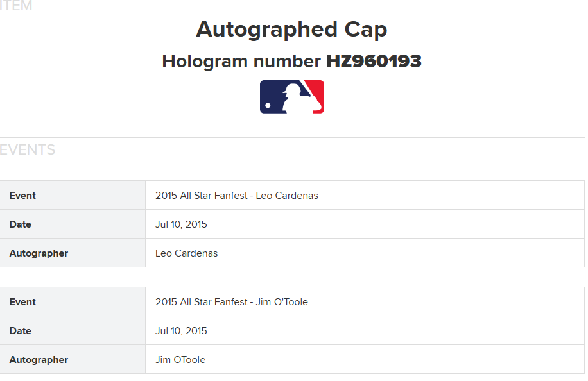Click the ITEM section label
The image size is (588, 381).
click(x=16, y=6)
